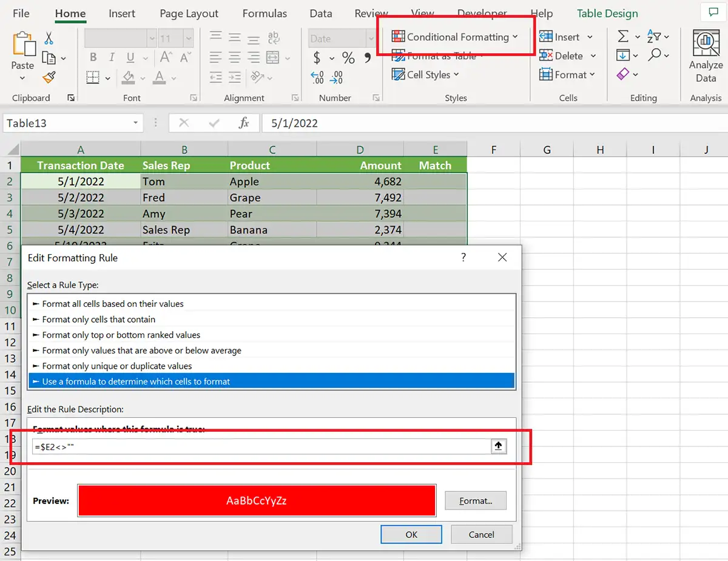The image size is (728, 561).
Task: Click the Increase Decimal icon
Action: click(317, 77)
